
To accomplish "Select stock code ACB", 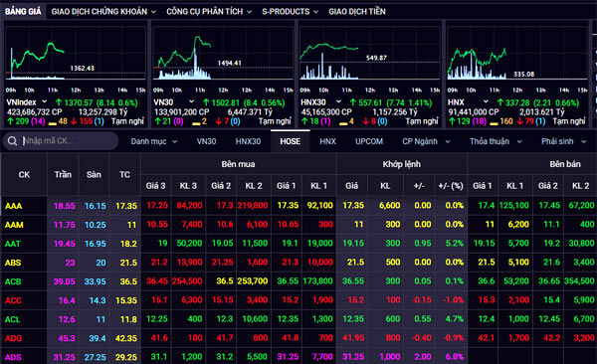I will coord(13,281).
